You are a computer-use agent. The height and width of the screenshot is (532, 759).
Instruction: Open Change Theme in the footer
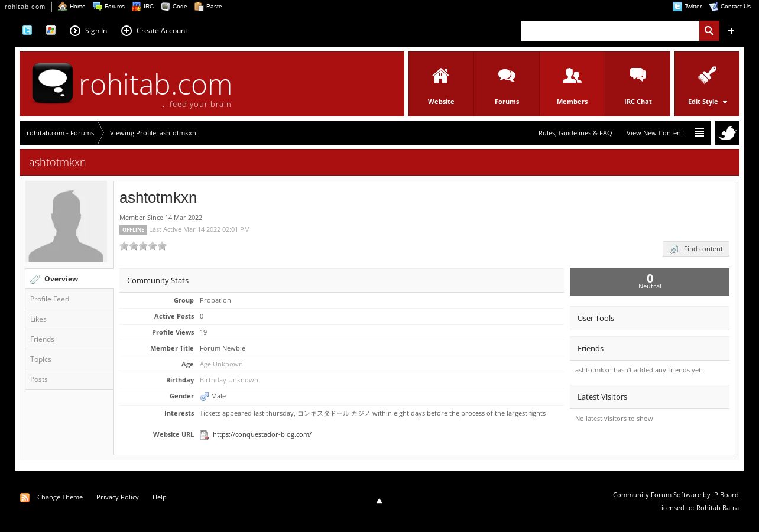click(x=60, y=497)
